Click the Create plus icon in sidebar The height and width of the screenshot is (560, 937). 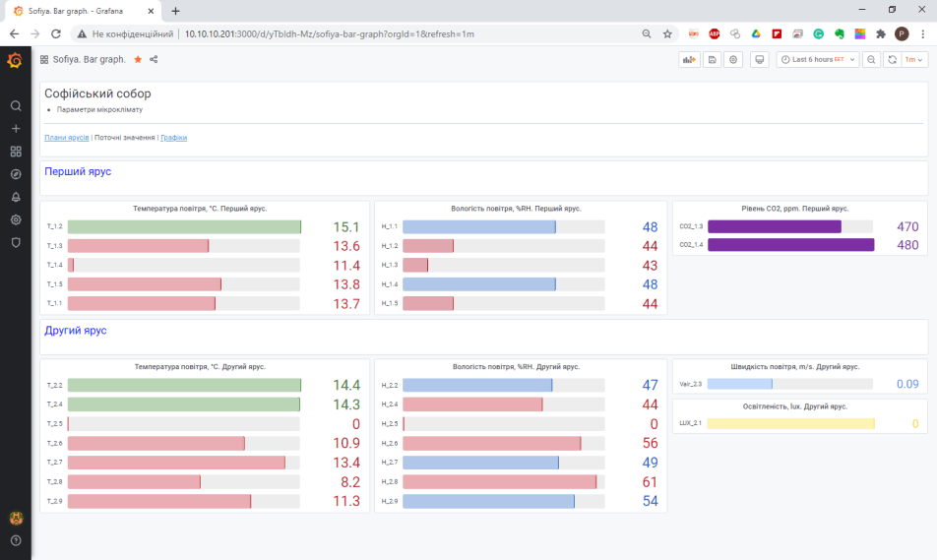pyautogui.click(x=15, y=128)
